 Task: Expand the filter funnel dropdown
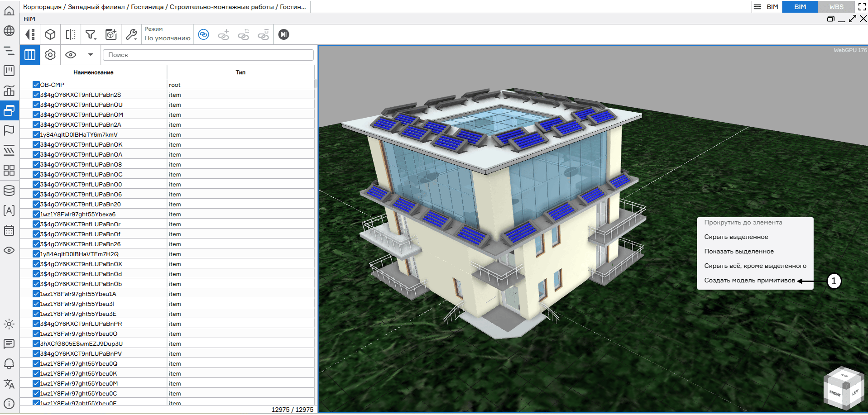pyautogui.click(x=91, y=34)
